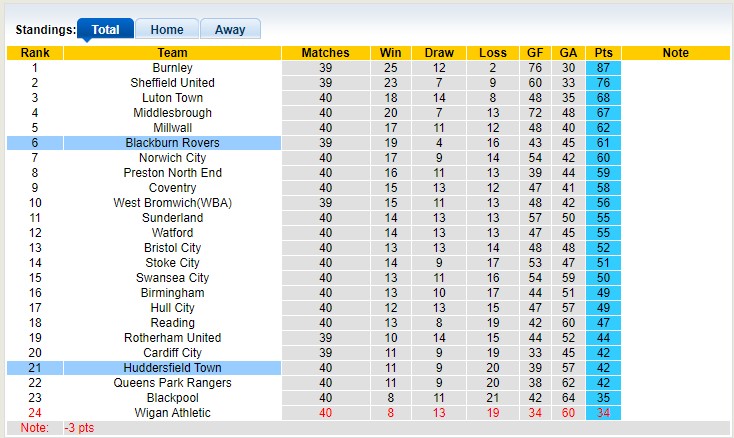The image size is (734, 438).
Task: Click the Burnley team name
Action: [172, 68]
